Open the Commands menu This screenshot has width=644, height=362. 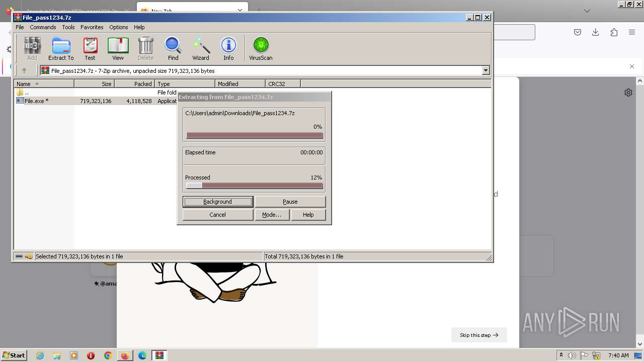pyautogui.click(x=43, y=27)
